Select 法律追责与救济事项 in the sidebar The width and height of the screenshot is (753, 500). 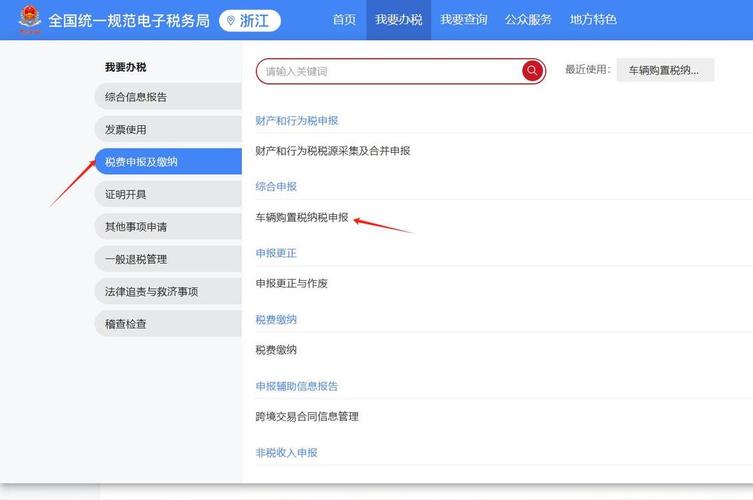point(168,291)
